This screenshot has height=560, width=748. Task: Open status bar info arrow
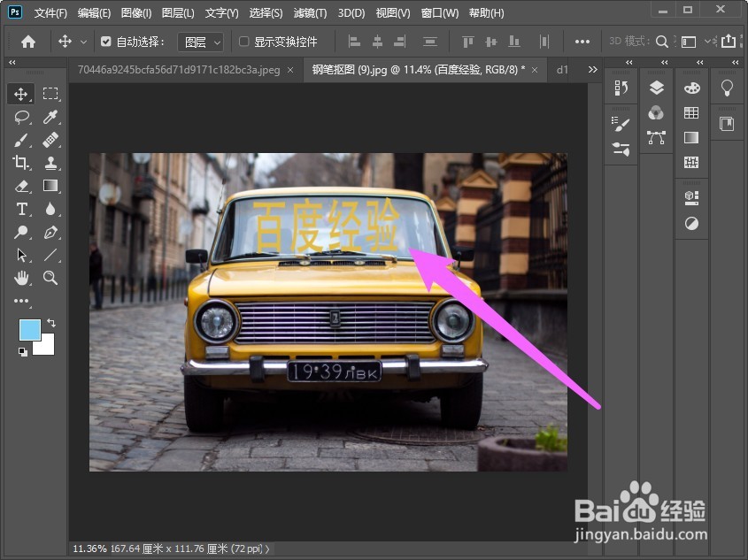coord(267,548)
